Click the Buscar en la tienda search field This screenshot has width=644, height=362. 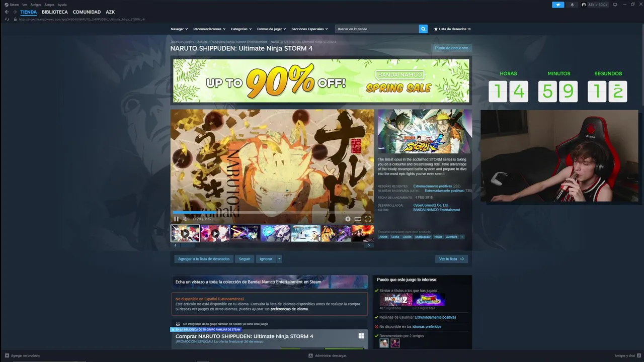[x=377, y=29]
